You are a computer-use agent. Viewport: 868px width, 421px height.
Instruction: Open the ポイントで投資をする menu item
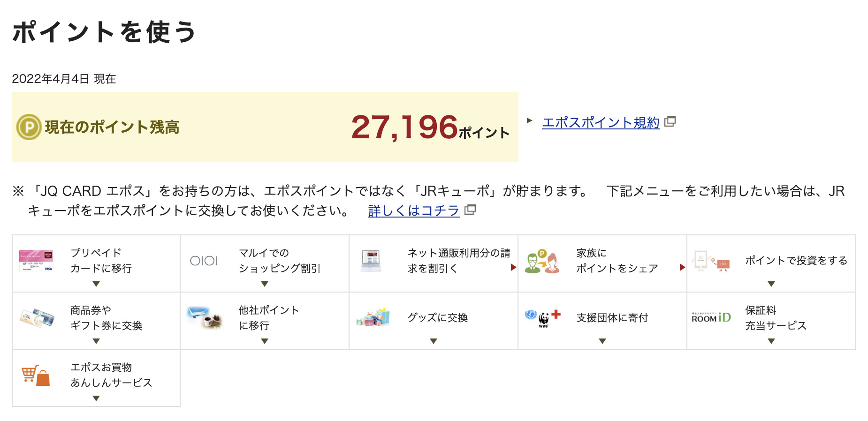click(x=771, y=263)
